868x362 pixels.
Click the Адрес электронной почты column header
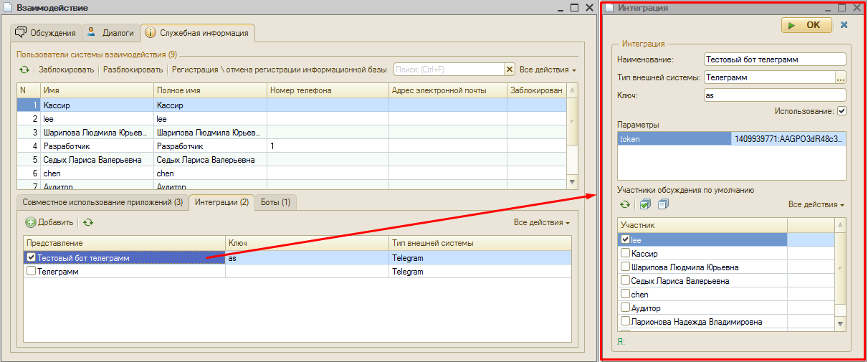point(448,90)
